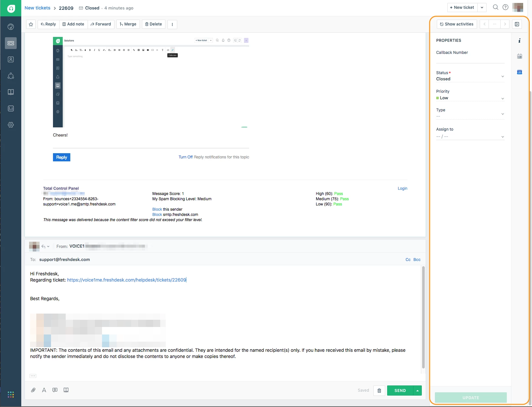This screenshot has width=532, height=407.
Task: Open the calendar widget icon
Action: point(520,56)
